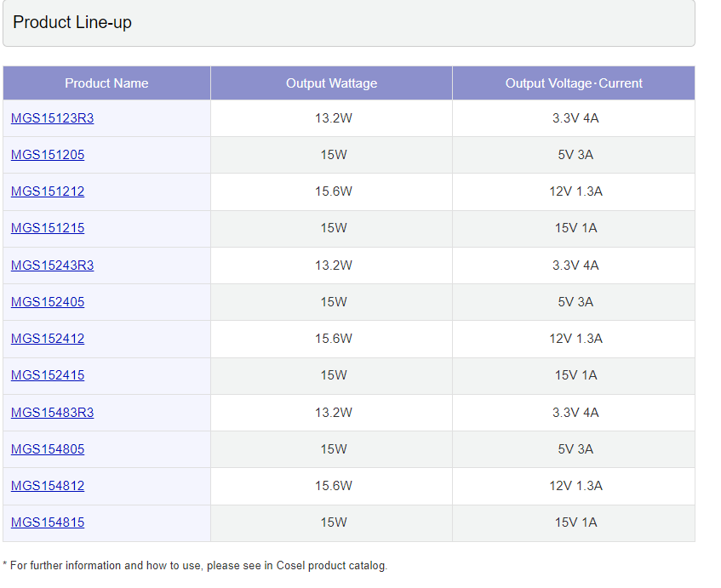Click the Output Voltage·Current column header
This screenshot has width=721, height=588.
pyautogui.click(x=574, y=83)
